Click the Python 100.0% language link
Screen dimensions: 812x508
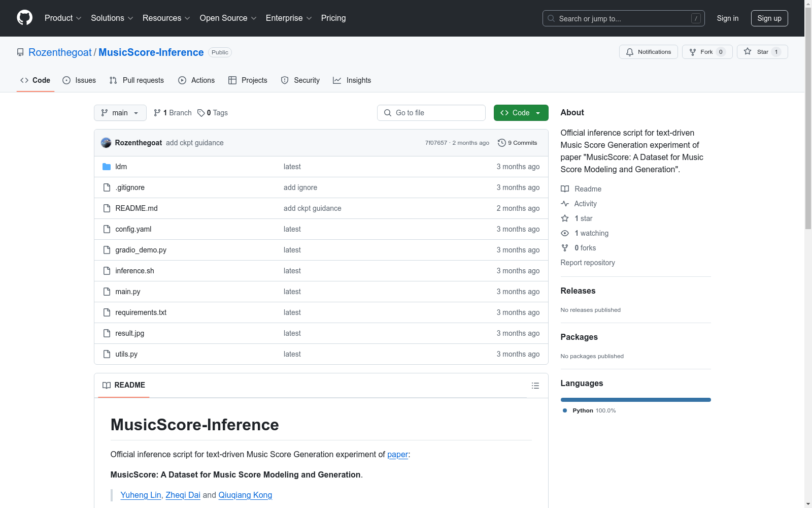(589, 410)
